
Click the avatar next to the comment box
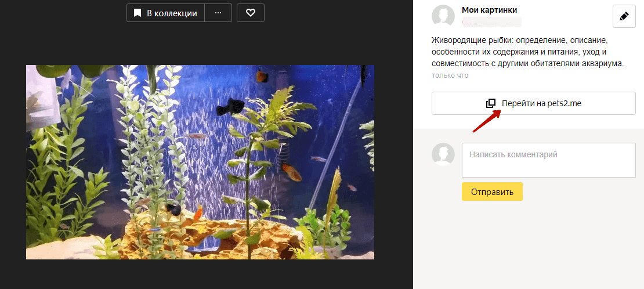pyautogui.click(x=444, y=155)
